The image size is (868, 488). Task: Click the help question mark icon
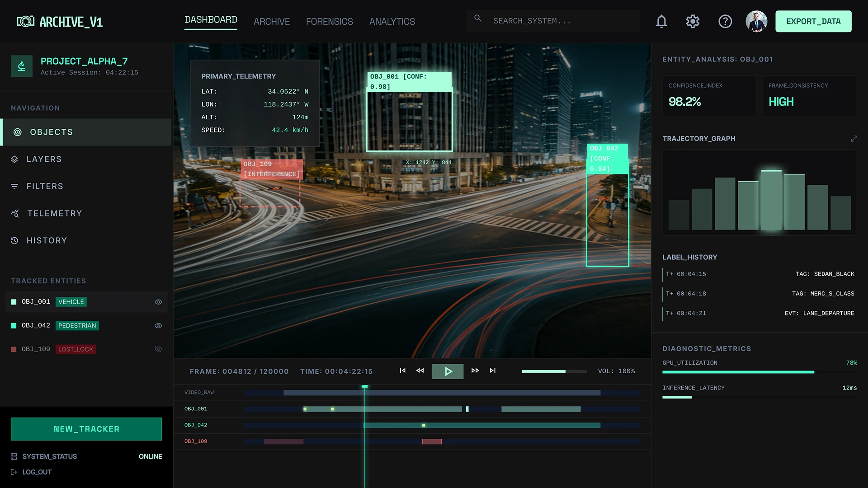(x=725, y=21)
